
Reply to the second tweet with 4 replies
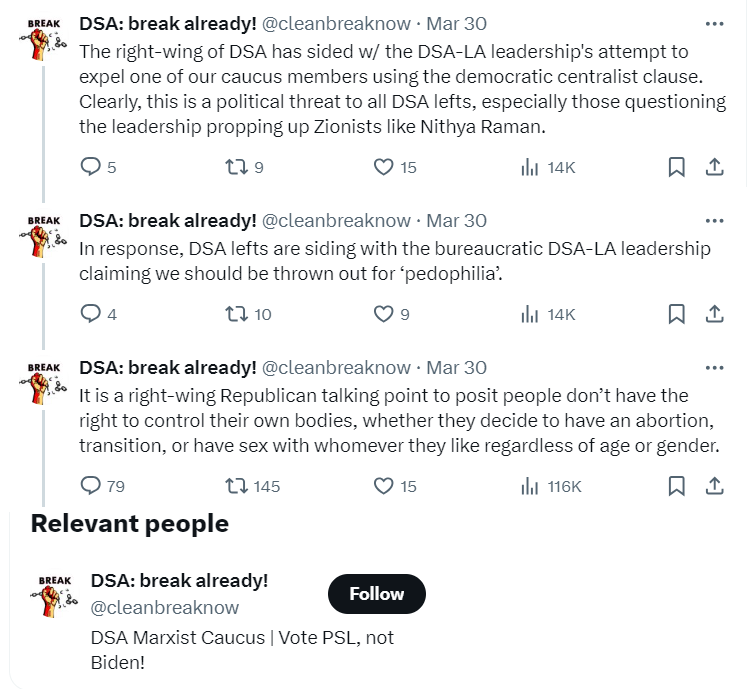click(x=90, y=314)
